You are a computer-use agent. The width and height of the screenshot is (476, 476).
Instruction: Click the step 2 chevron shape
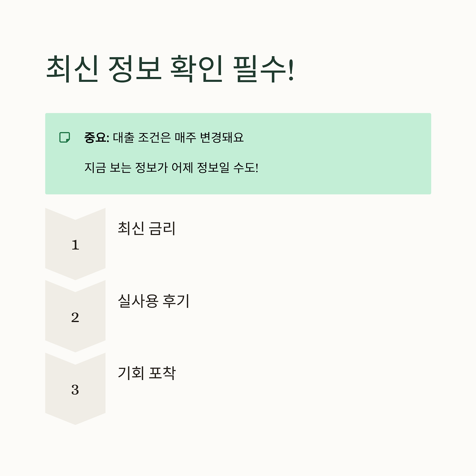(75, 316)
